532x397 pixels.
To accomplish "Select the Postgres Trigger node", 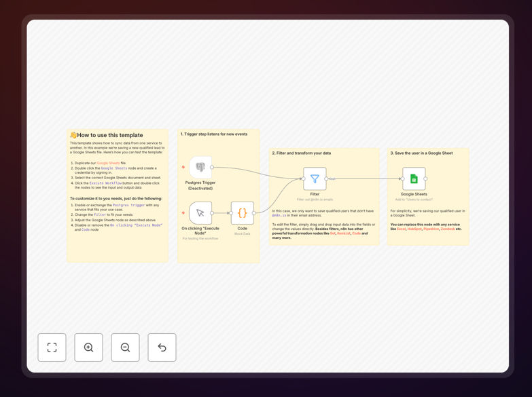I will (x=200, y=167).
